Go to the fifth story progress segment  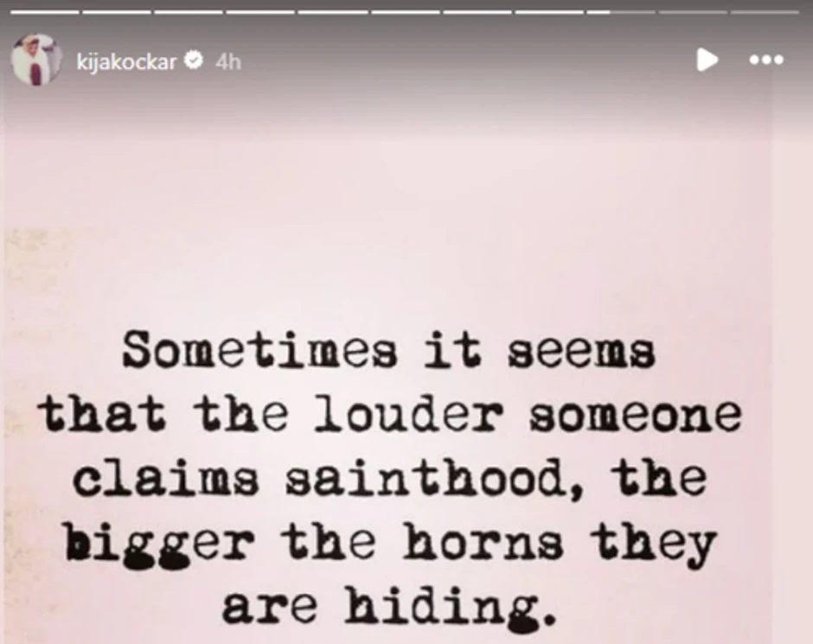click(332, 11)
